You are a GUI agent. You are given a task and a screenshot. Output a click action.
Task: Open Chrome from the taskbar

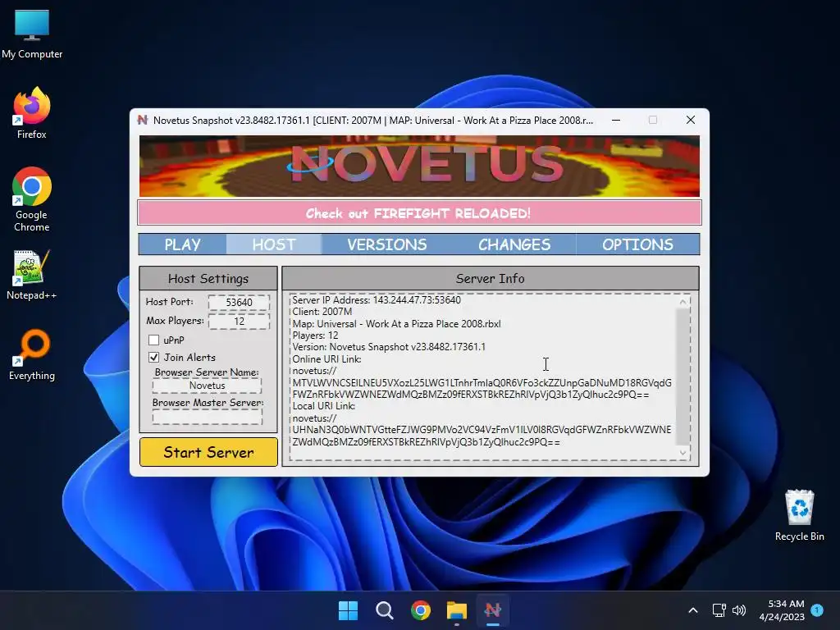point(421,610)
